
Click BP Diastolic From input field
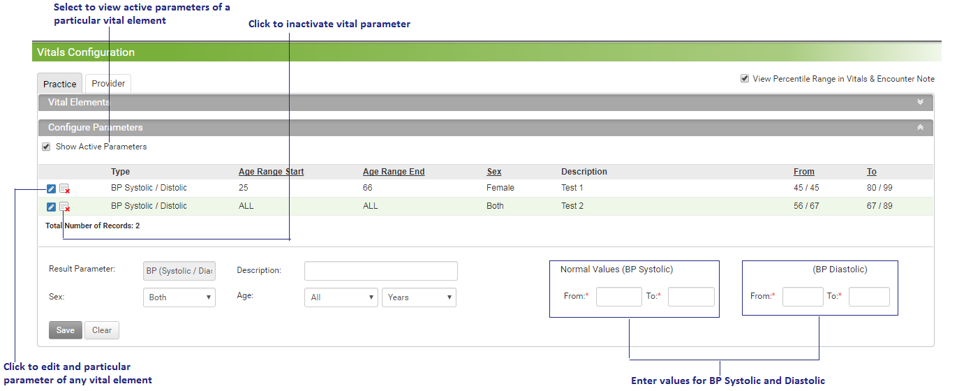coord(803,297)
